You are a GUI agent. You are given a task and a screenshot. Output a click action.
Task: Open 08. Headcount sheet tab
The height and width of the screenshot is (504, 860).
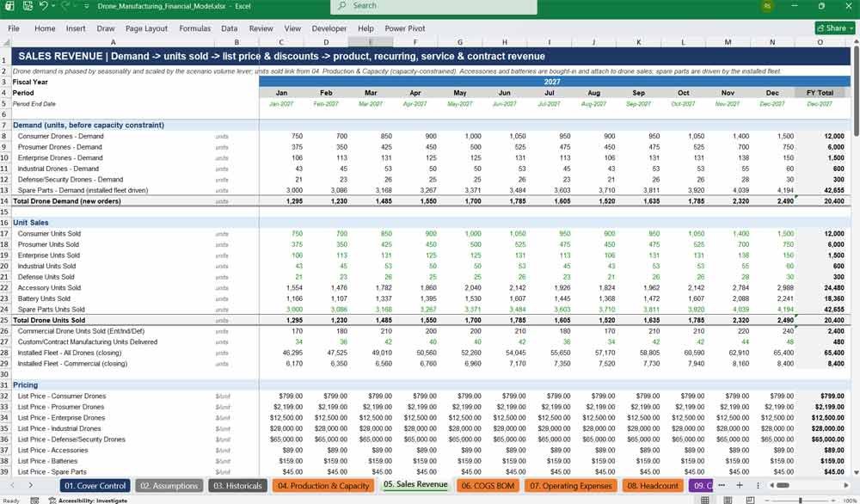click(653, 486)
